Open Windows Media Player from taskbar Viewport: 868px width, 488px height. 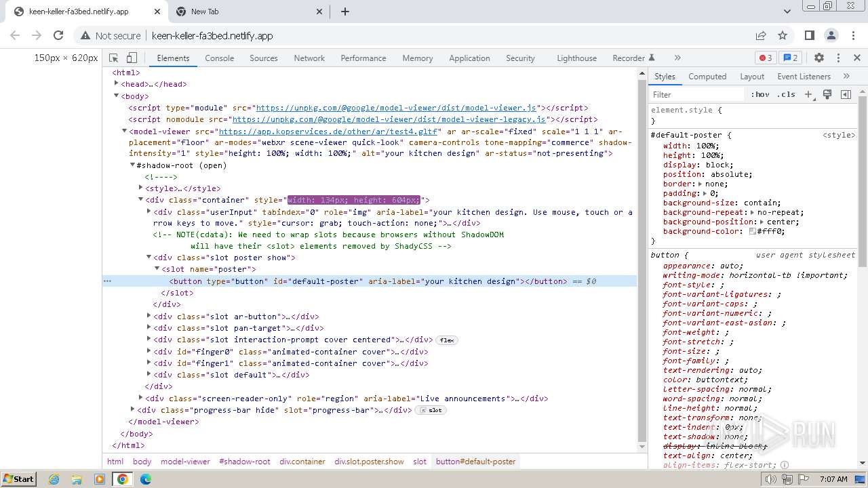pyautogui.click(x=100, y=479)
